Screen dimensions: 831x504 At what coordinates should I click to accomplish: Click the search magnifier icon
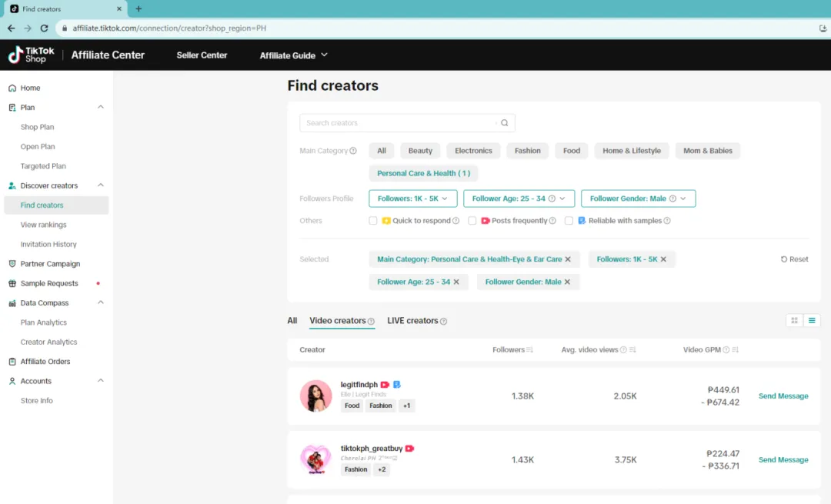[505, 123]
